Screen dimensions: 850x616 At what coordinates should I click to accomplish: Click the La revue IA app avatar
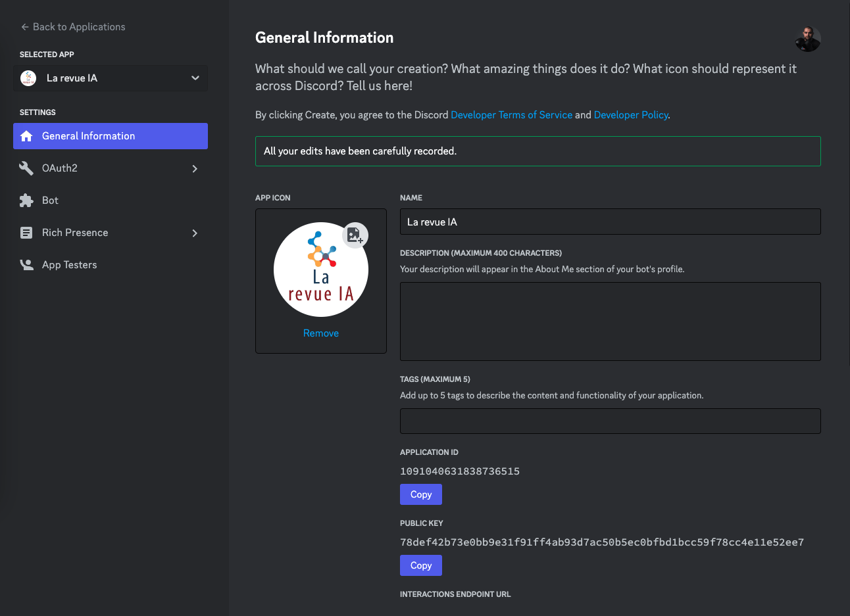pos(28,78)
